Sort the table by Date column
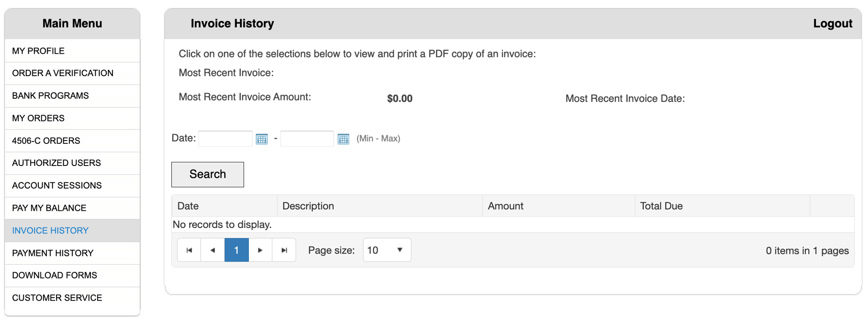The image size is (868, 323). click(188, 206)
